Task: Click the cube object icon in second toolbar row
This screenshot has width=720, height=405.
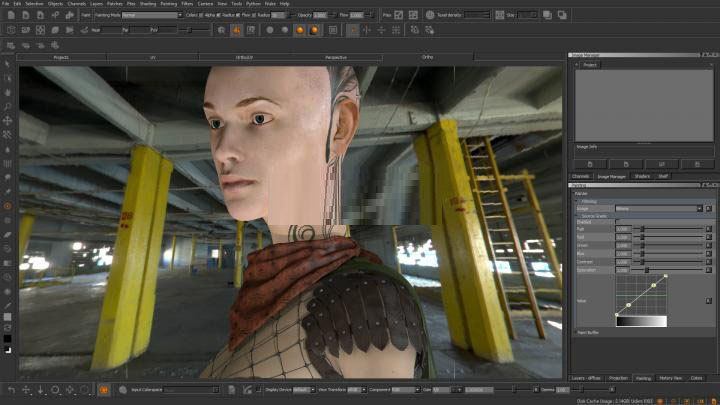Action: [x=11, y=30]
